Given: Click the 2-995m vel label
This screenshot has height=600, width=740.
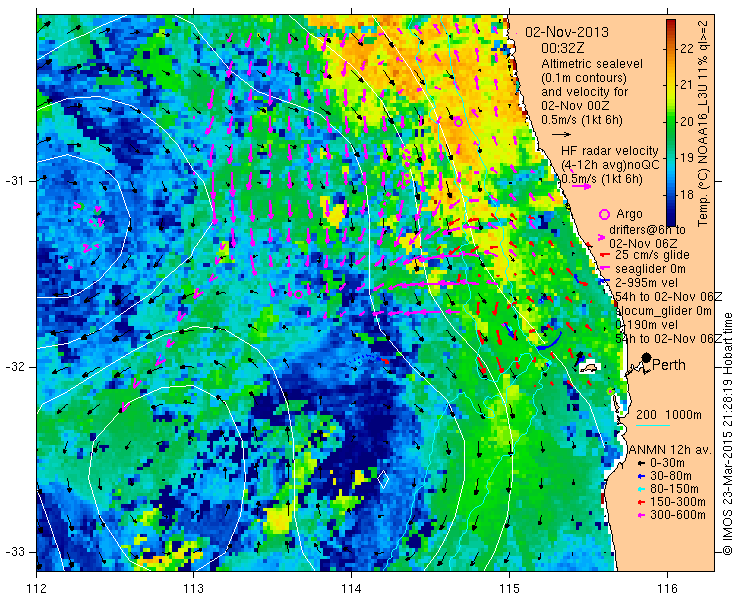Looking at the screenshot, I should point(647,282).
